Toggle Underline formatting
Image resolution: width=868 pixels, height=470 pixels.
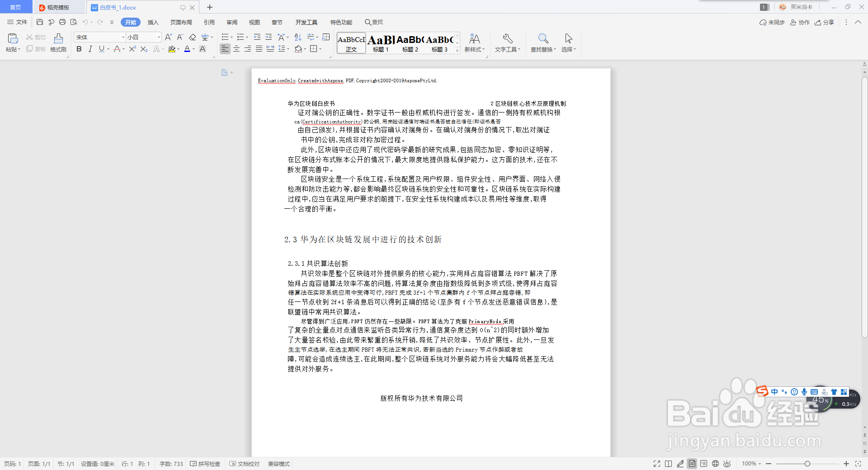(102, 49)
